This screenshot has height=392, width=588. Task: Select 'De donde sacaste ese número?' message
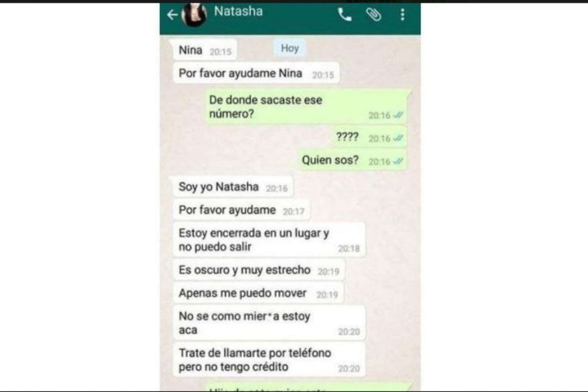[306, 107]
